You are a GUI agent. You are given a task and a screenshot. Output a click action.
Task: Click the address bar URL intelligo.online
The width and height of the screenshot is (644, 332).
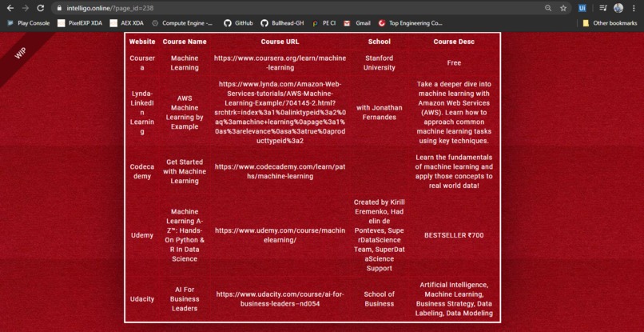[x=110, y=8]
